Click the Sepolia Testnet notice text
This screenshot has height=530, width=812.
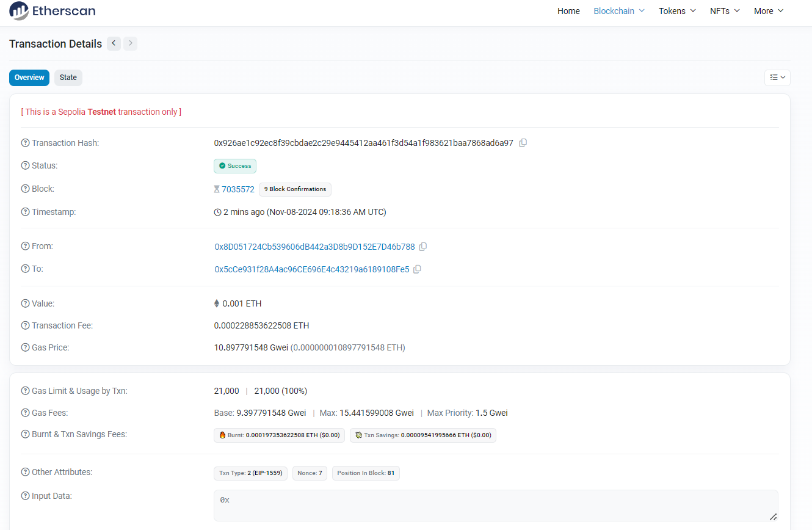(x=101, y=112)
